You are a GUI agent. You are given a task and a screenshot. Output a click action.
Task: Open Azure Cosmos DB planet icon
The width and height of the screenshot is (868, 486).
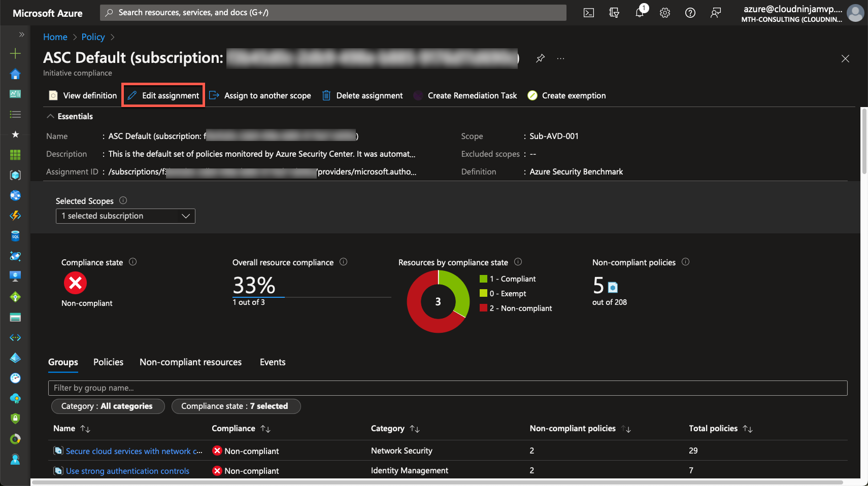tap(15, 256)
